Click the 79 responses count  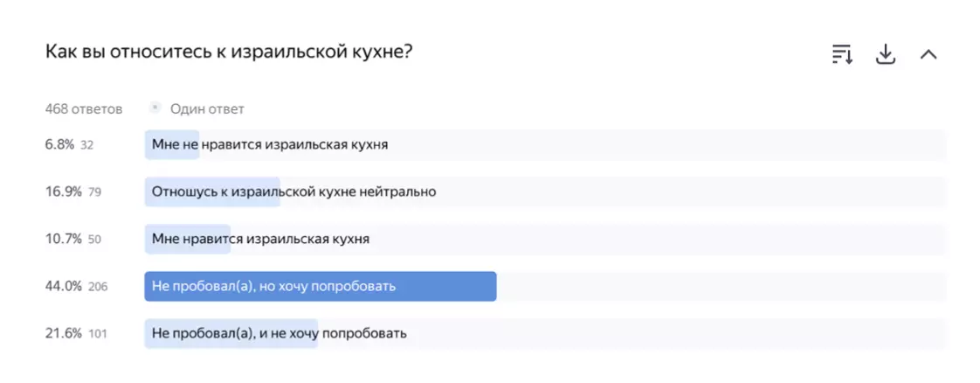94,191
